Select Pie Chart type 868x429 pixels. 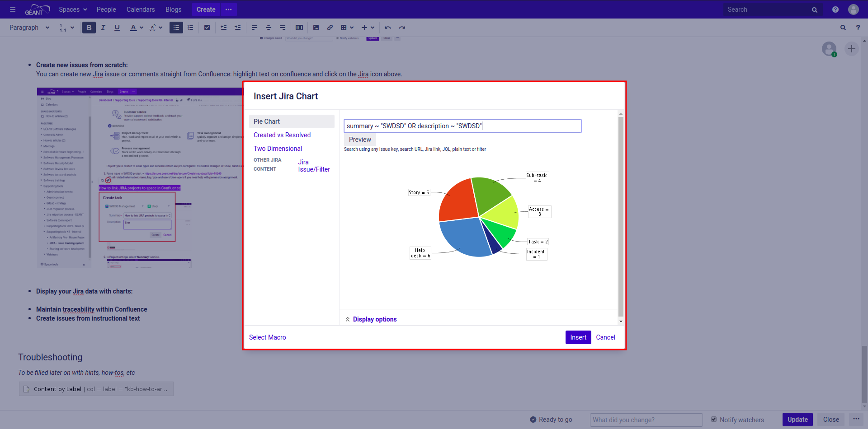point(292,121)
